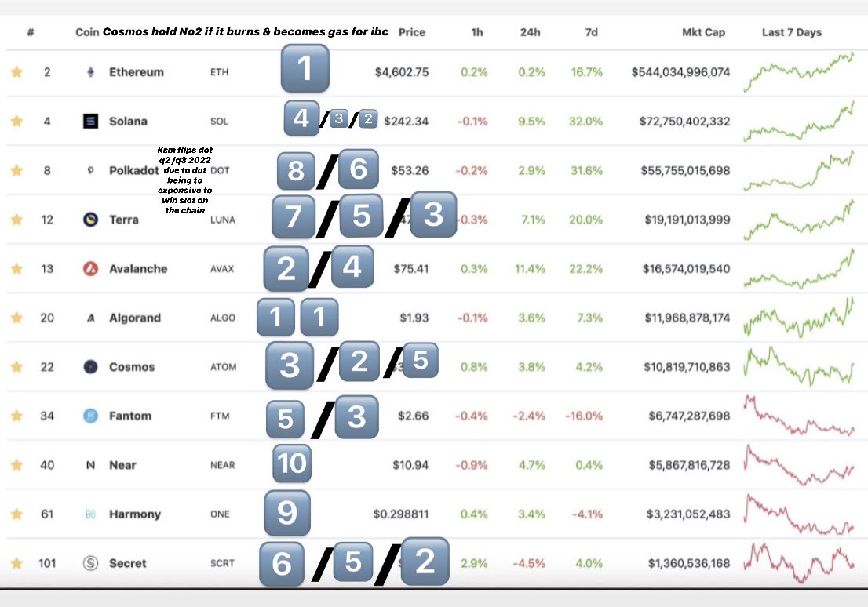Click the Avalanche coin logo
The width and height of the screenshot is (868, 607).
point(91,269)
